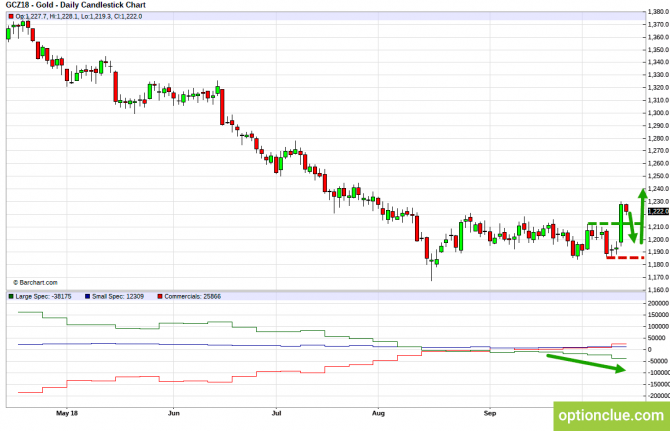Click the May 18 date axis label
Screen dimensions: 670x431
click(x=67, y=413)
